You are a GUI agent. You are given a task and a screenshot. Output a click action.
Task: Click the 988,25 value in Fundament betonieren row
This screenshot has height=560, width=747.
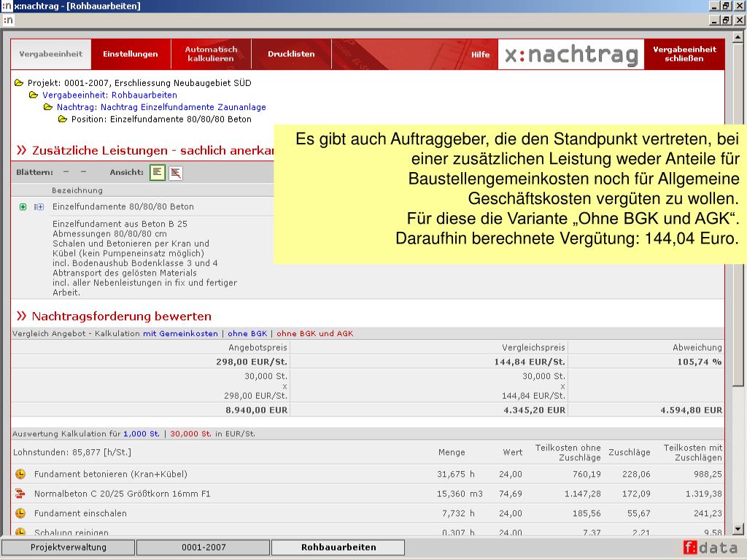[x=708, y=474]
